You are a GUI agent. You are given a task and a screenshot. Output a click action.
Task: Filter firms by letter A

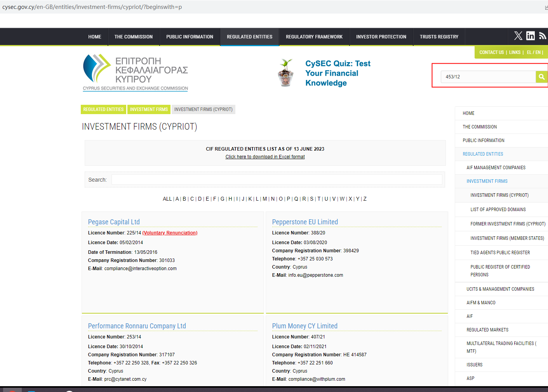[x=177, y=199]
